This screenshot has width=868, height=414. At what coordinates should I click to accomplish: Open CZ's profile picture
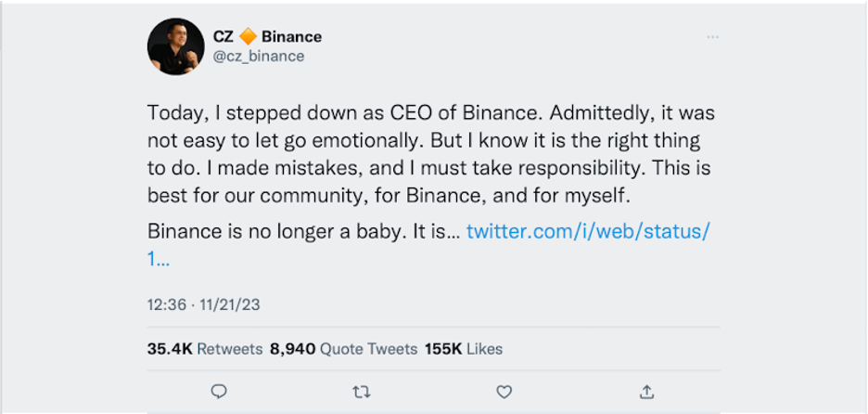coord(175,46)
